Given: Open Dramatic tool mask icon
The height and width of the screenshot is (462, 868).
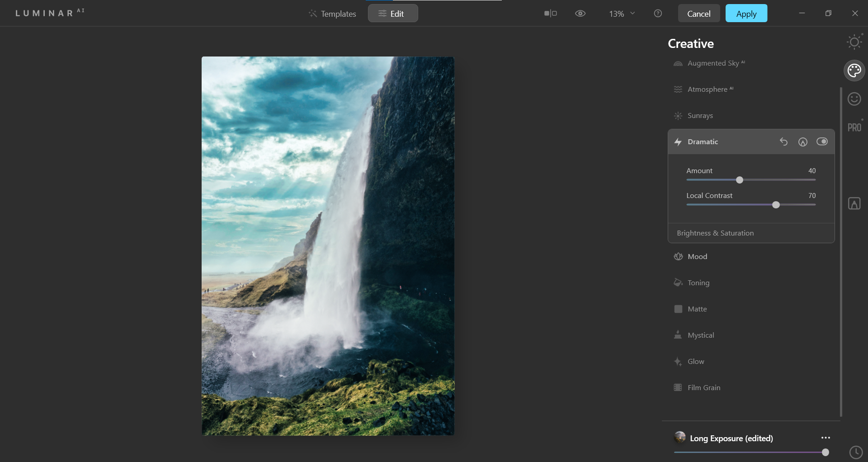Looking at the screenshot, I should [802, 142].
